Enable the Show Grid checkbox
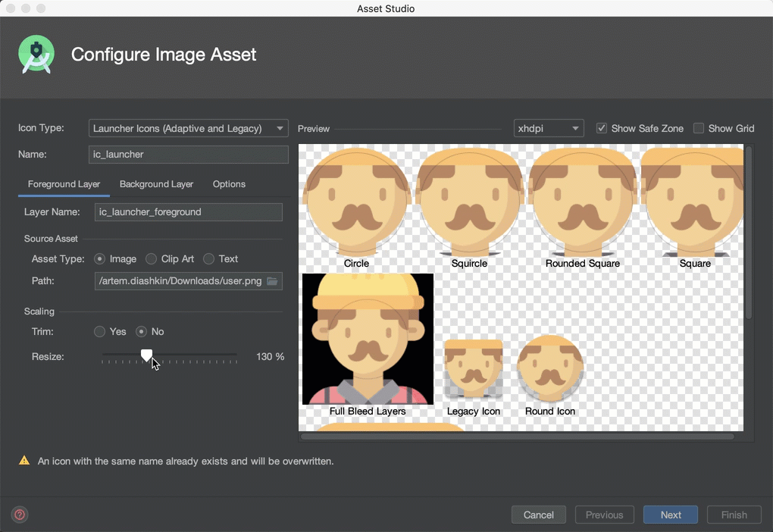The width and height of the screenshot is (773, 532). 699,128
